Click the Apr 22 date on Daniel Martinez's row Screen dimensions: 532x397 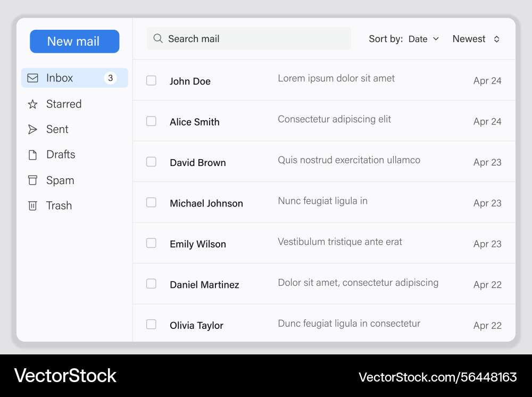click(487, 285)
